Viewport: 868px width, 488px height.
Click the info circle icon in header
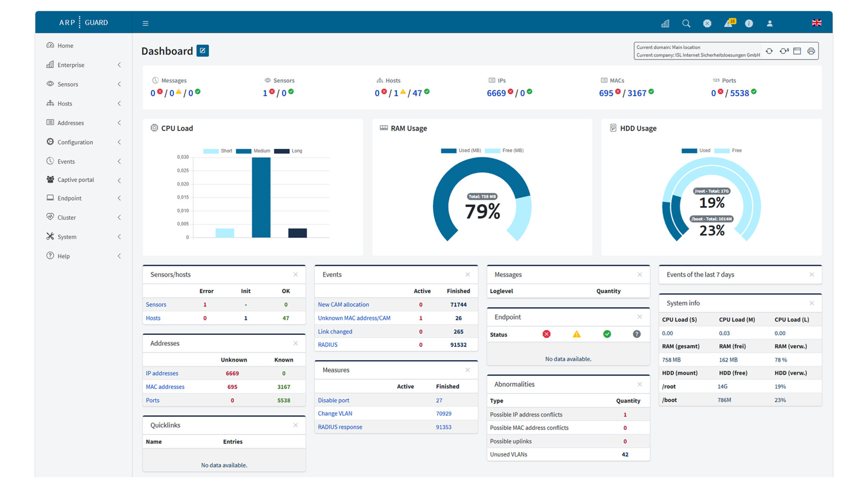coord(749,23)
